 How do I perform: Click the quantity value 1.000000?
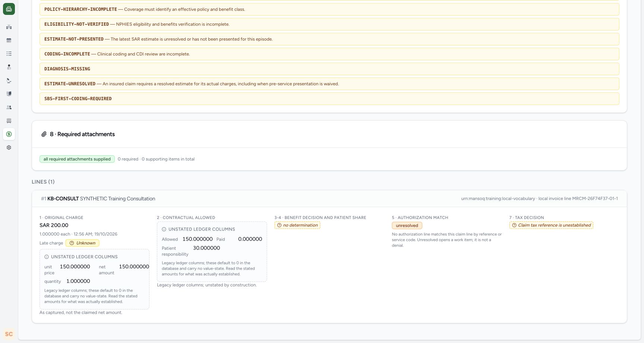click(x=78, y=281)
